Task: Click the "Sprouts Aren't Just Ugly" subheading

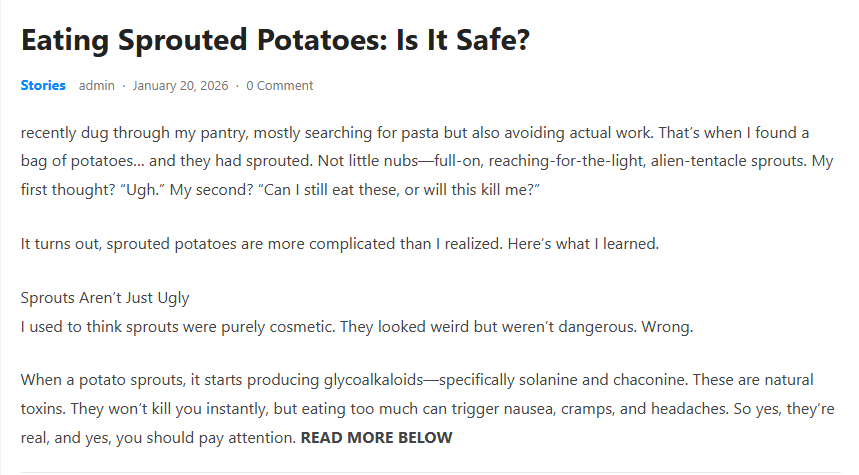Action: (105, 298)
